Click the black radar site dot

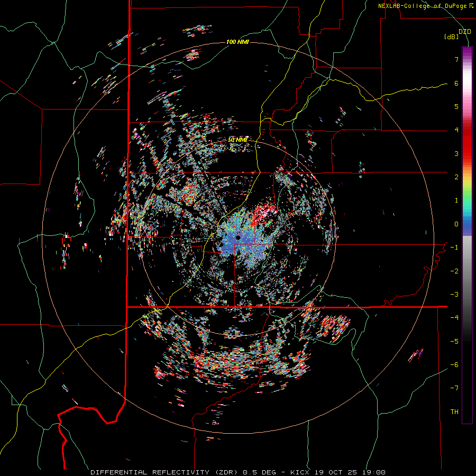point(238,237)
